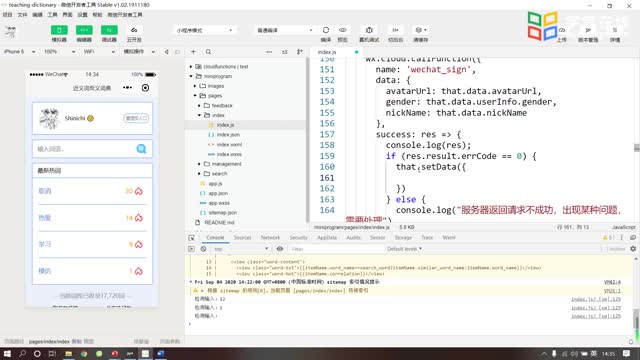Switch to the Storage tab

(403, 238)
